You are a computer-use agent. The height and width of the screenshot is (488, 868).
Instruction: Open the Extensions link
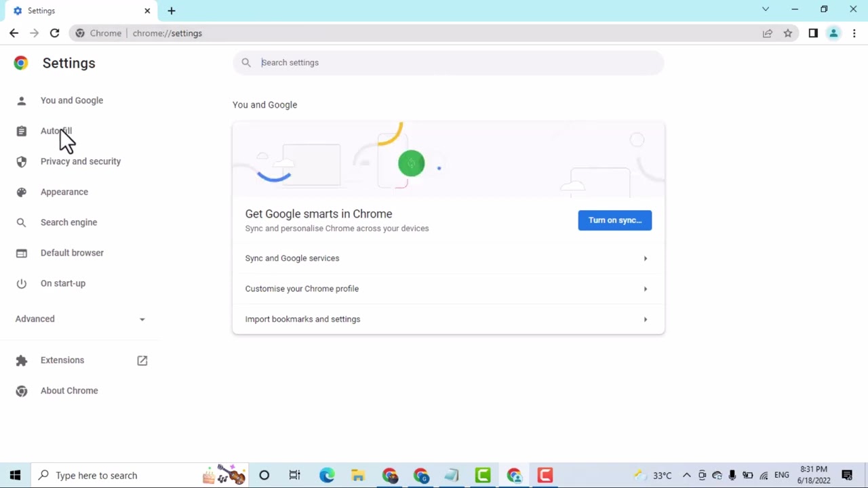(x=62, y=360)
